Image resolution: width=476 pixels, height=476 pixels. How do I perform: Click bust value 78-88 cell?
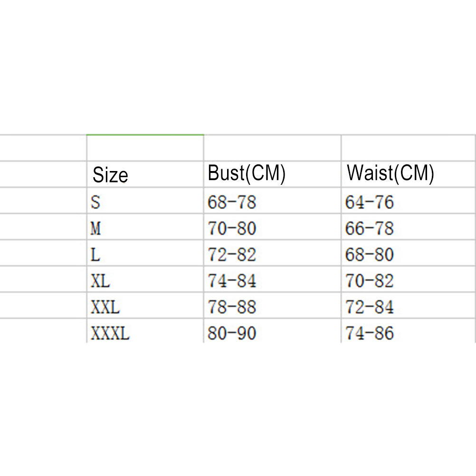click(x=232, y=307)
